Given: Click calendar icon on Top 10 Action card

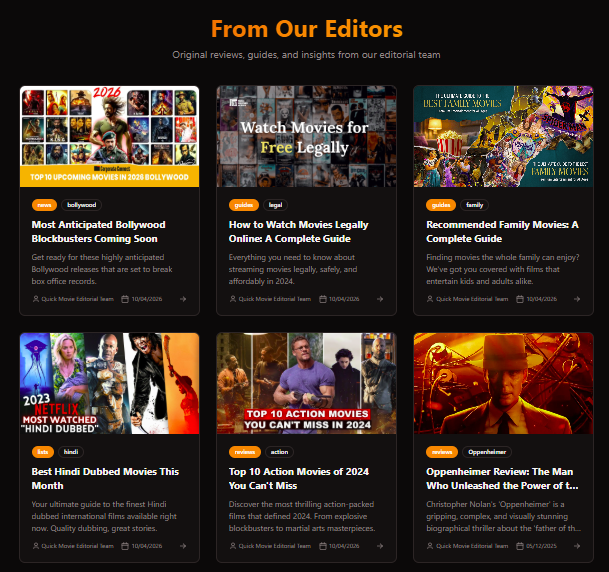Looking at the screenshot, I should (x=323, y=546).
